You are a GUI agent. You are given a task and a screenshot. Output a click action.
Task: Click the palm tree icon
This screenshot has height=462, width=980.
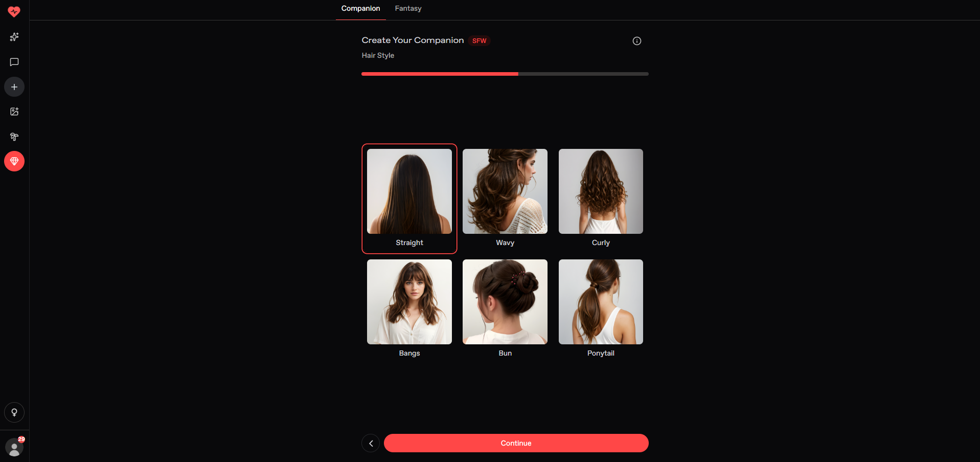[14, 137]
